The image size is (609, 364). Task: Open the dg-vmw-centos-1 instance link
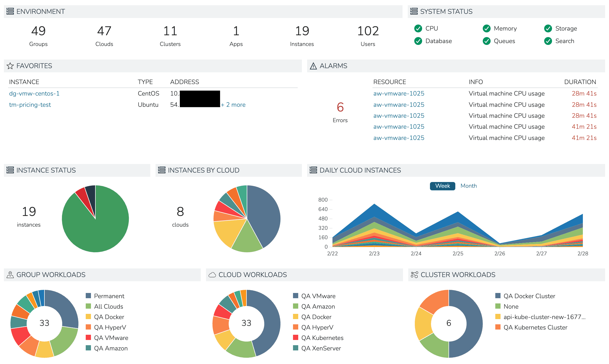tap(34, 93)
